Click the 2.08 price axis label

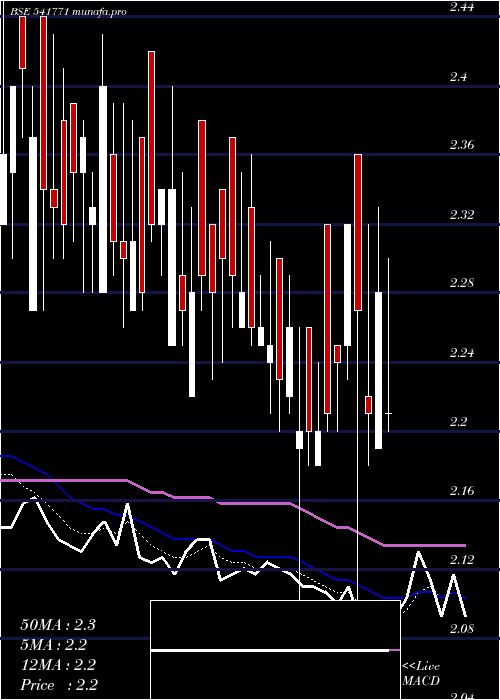pos(462,629)
